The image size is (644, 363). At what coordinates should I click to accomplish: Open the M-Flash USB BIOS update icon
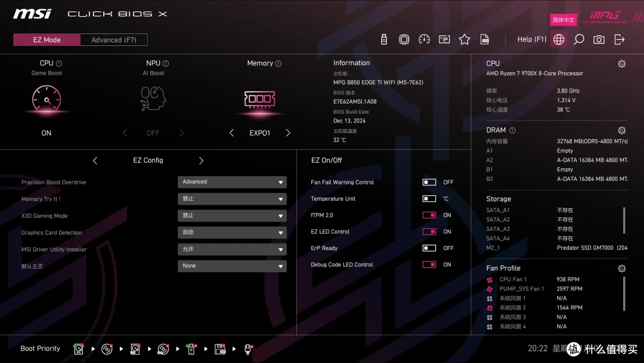click(x=383, y=39)
